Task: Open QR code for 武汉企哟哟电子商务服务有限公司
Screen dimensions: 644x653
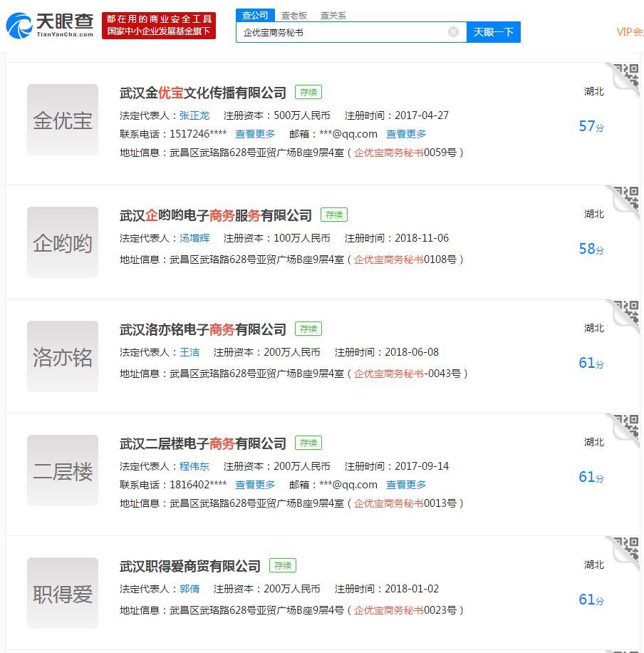Action: (625, 200)
